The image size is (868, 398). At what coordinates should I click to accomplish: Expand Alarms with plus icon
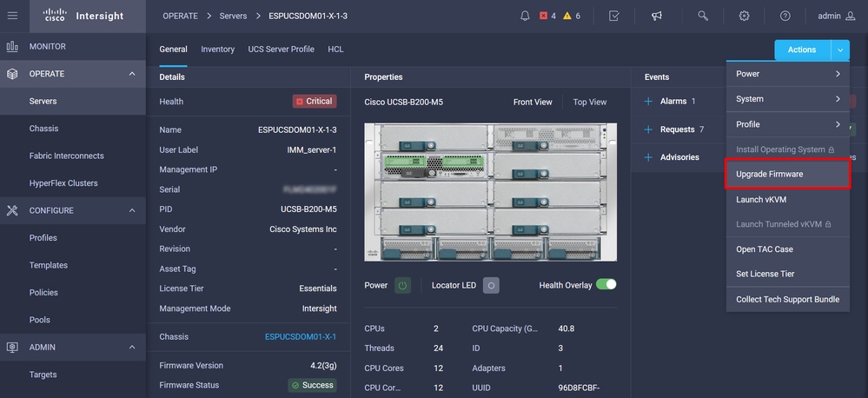(x=649, y=102)
